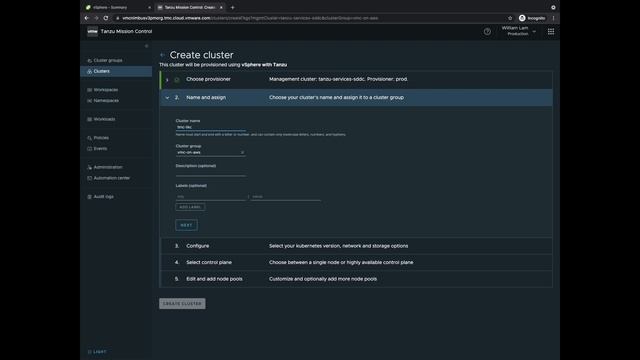Open the Cluster group dropdown

tap(211, 152)
